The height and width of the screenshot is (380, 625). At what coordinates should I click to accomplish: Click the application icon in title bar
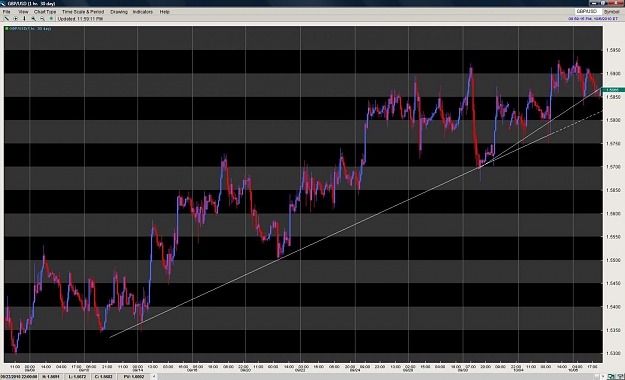point(3,3)
